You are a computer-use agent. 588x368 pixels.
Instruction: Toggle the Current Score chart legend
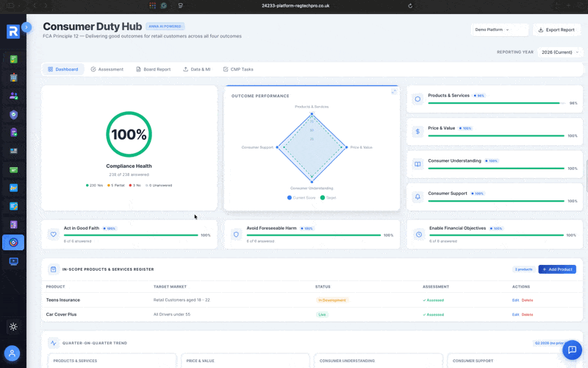[301, 197]
